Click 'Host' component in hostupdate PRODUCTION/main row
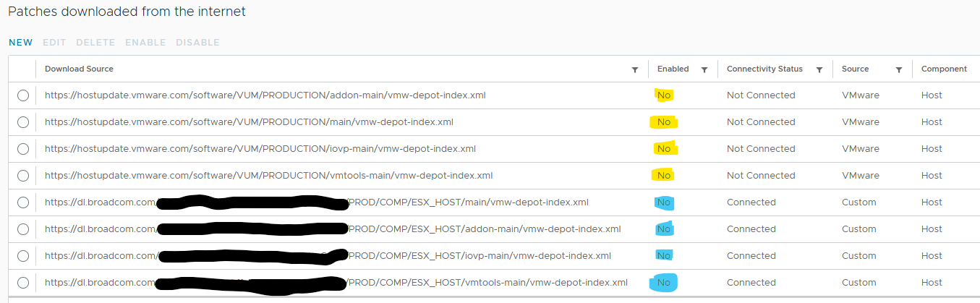This screenshot has height=303, width=980. pyautogui.click(x=932, y=122)
